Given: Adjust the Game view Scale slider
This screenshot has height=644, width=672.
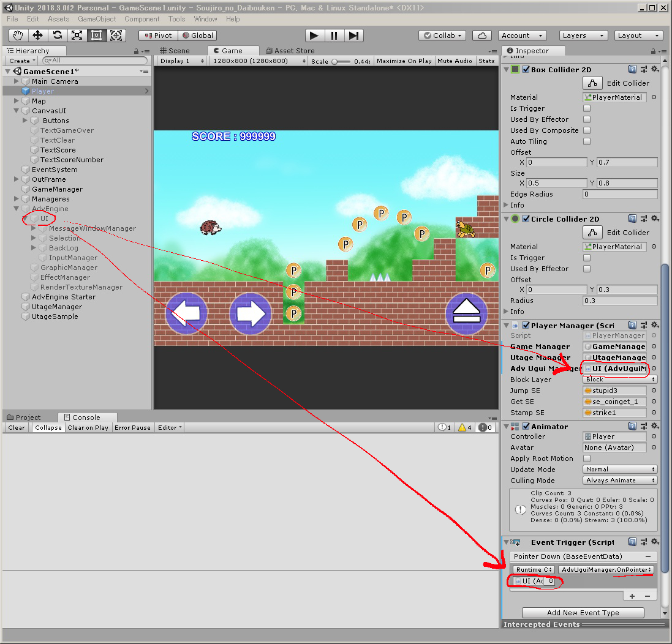Looking at the screenshot, I should pyautogui.click(x=336, y=61).
